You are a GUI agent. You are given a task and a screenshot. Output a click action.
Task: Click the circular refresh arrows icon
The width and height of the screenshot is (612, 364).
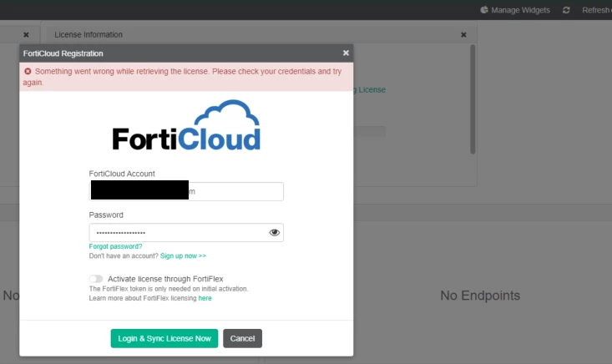coord(566,10)
